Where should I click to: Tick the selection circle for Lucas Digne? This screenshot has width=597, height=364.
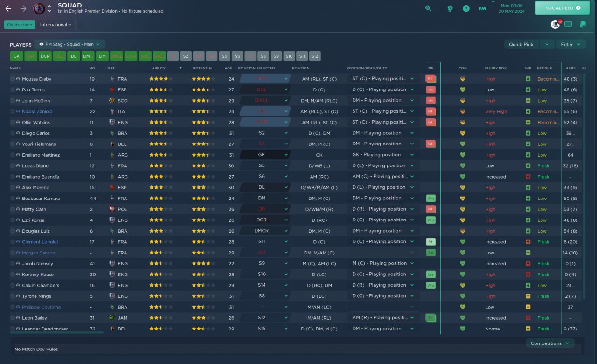tap(13, 166)
